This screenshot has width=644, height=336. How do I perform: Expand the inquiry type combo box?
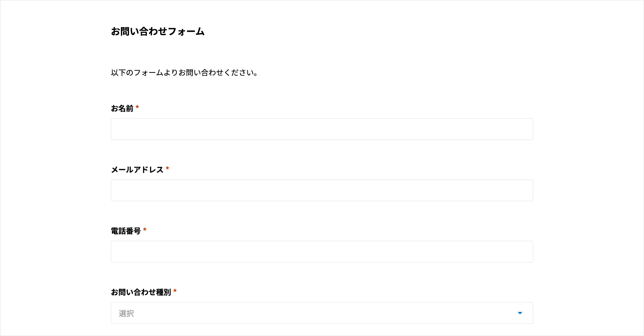point(322,313)
